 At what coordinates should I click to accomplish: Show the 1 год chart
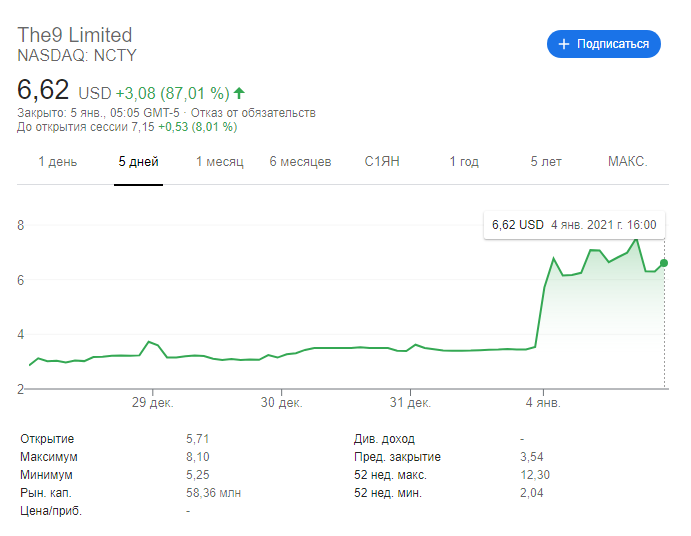[464, 162]
